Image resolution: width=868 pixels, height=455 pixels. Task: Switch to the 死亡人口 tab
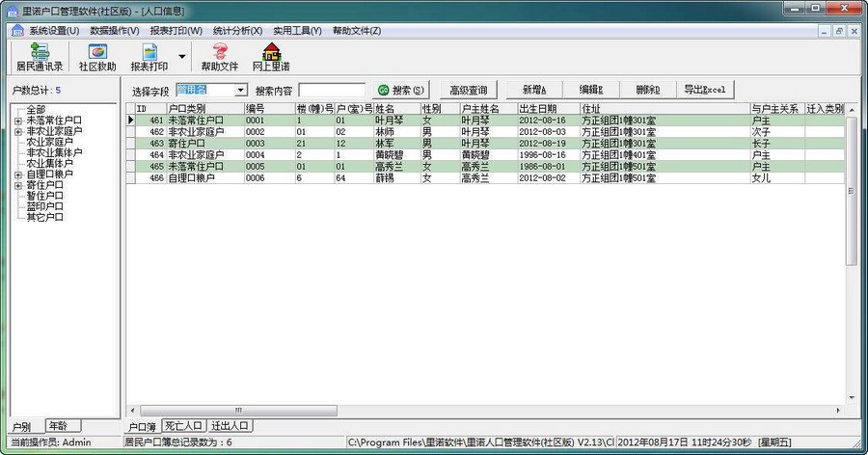click(183, 425)
